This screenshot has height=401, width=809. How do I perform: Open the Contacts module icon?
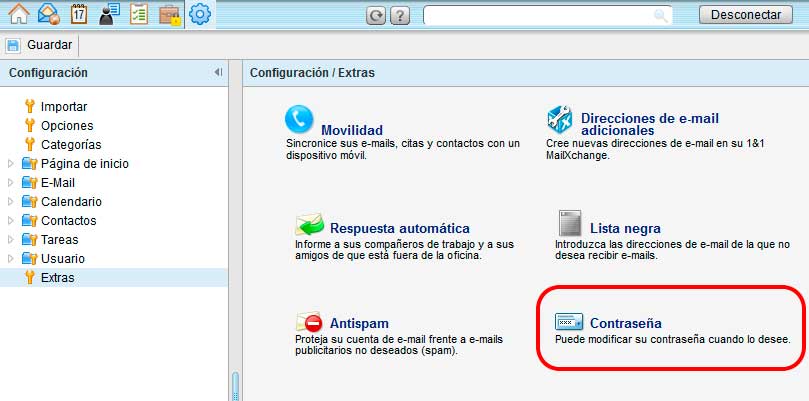click(109, 14)
